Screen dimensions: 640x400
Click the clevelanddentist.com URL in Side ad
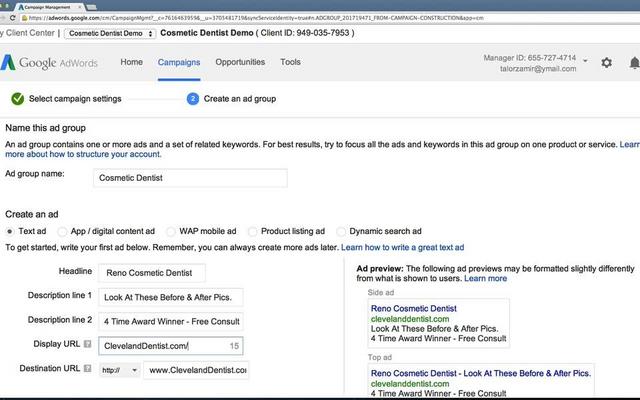[410, 319]
